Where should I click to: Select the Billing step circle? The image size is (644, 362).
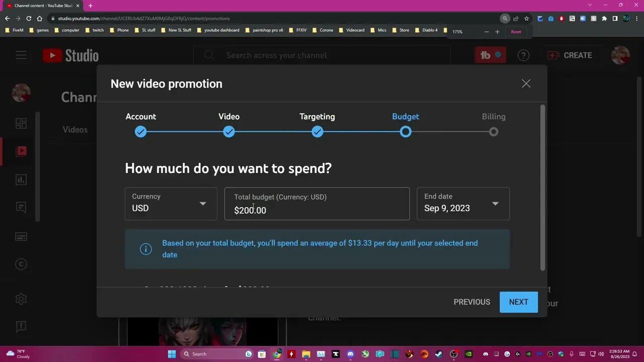[494, 132]
